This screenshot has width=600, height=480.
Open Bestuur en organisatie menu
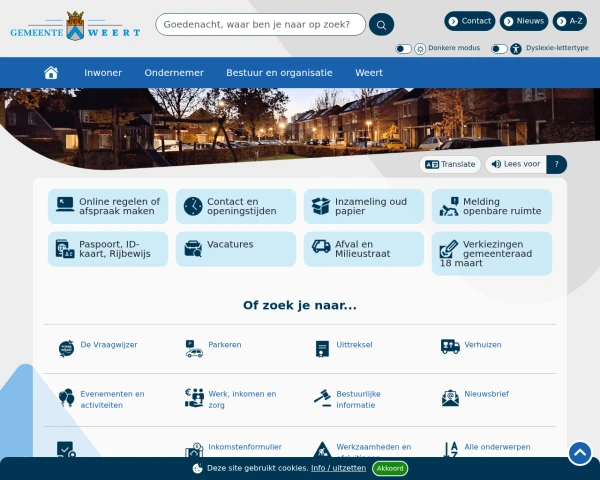click(279, 73)
